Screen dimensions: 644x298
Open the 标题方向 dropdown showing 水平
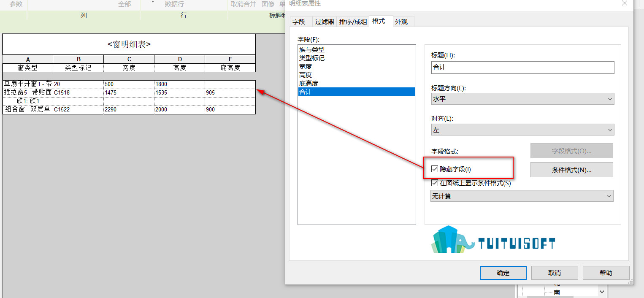pyautogui.click(x=522, y=99)
